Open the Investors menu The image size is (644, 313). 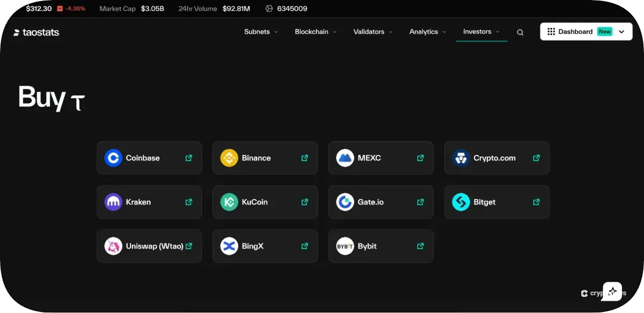[x=478, y=32]
